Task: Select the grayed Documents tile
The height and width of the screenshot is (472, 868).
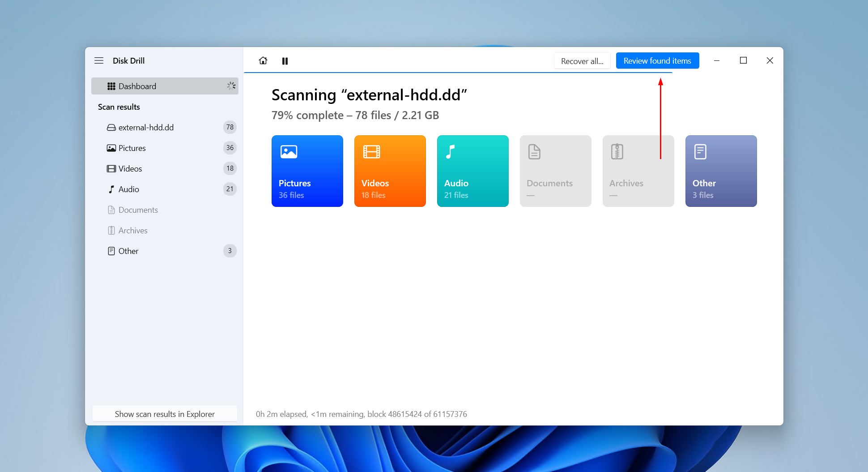Action: click(x=556, y=171)
